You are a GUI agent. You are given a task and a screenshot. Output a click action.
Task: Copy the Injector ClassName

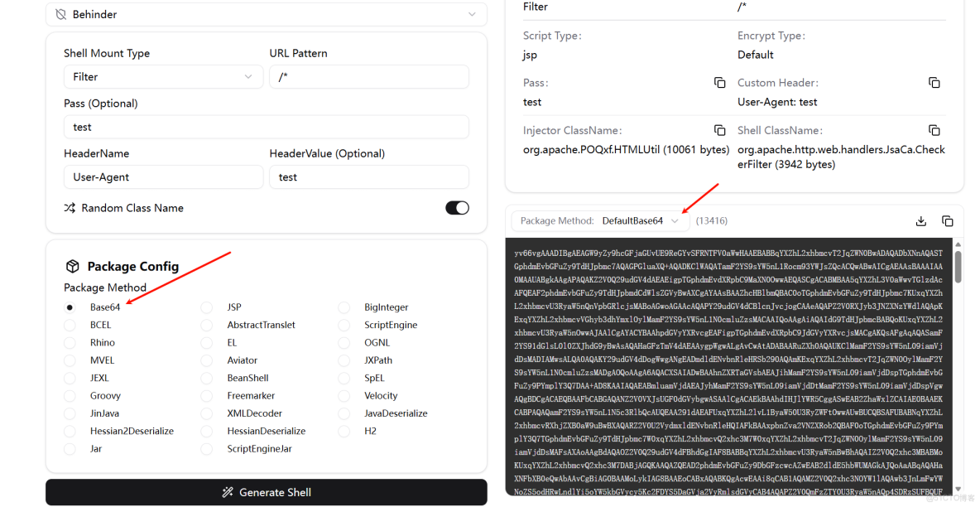coord(719,131)
